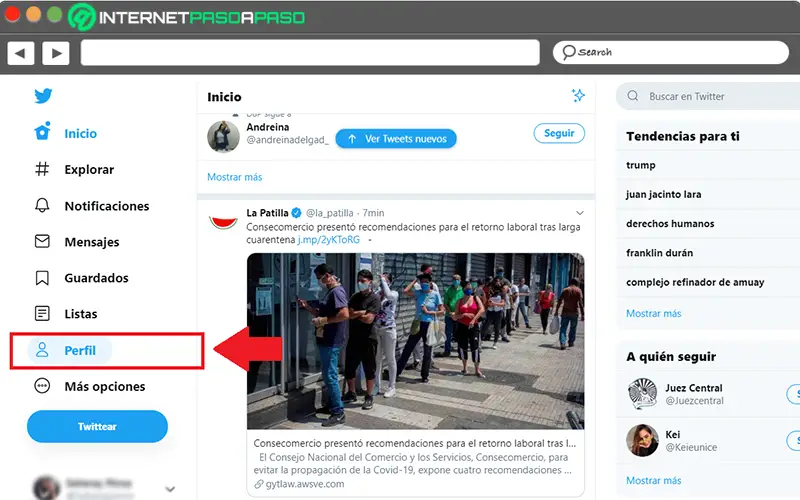Click the sparkle top tweets icon

(578, 95)
